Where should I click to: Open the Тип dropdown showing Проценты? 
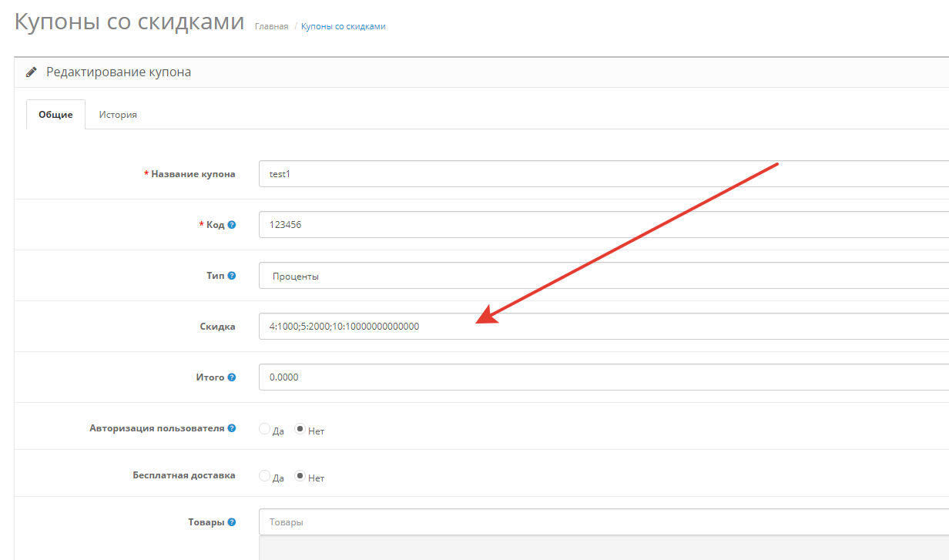(x=601, y=276)
